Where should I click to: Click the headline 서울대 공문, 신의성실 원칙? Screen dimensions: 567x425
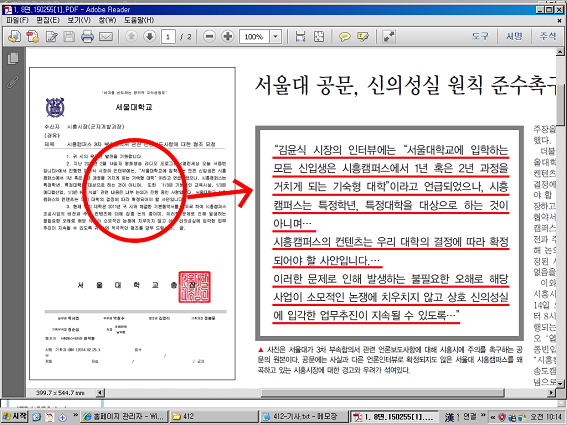point(369,86)
